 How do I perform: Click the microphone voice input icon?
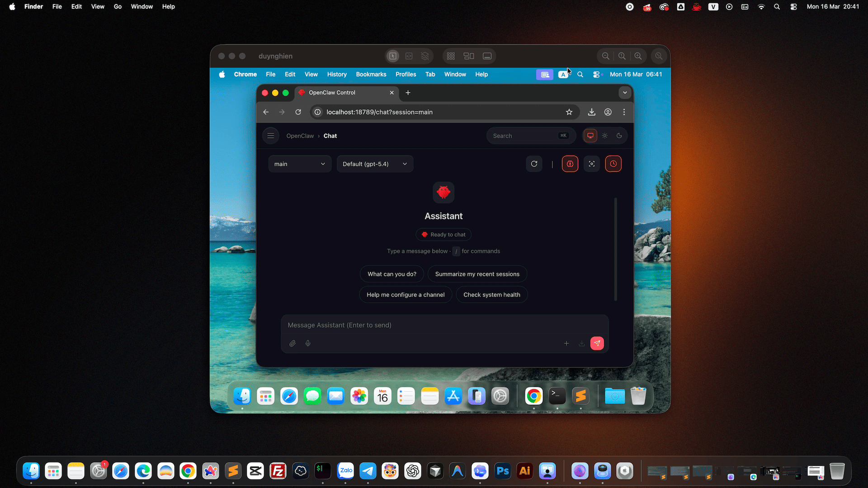[x=308, y=343]
